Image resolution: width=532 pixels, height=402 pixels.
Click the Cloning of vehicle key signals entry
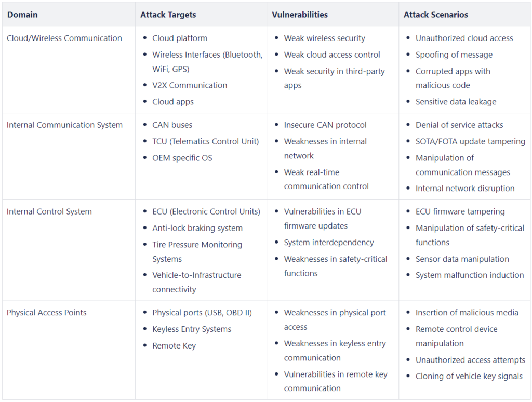point(469,376)
